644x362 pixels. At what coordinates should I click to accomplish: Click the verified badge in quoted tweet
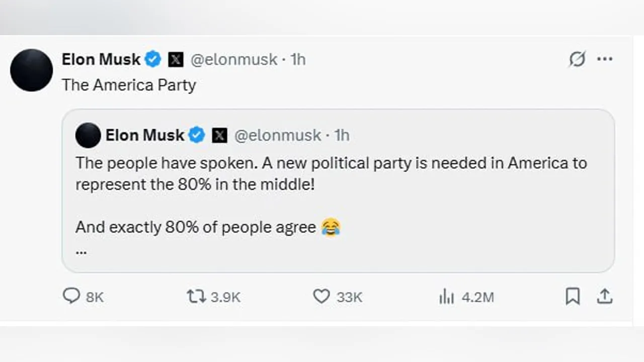[197, 135]
